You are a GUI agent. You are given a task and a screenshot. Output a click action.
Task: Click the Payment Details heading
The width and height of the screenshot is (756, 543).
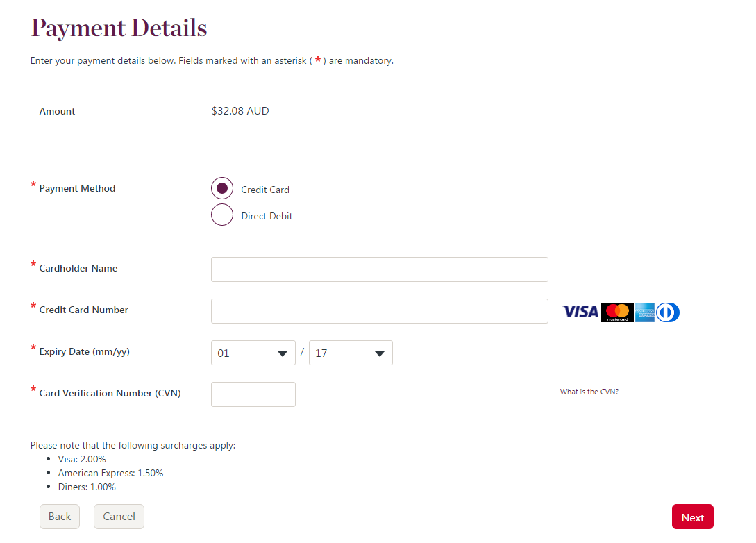click(x=119, y=28)
